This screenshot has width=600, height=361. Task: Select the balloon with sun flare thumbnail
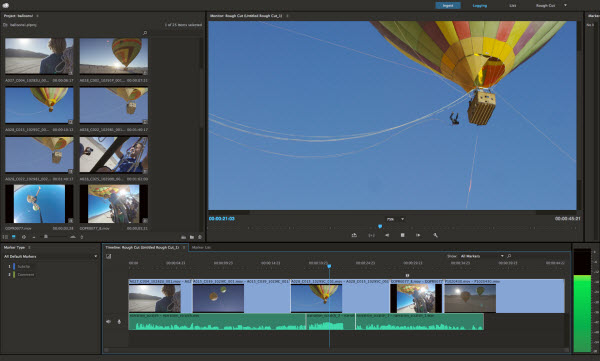pyautogui.click(x=114, y=56)
